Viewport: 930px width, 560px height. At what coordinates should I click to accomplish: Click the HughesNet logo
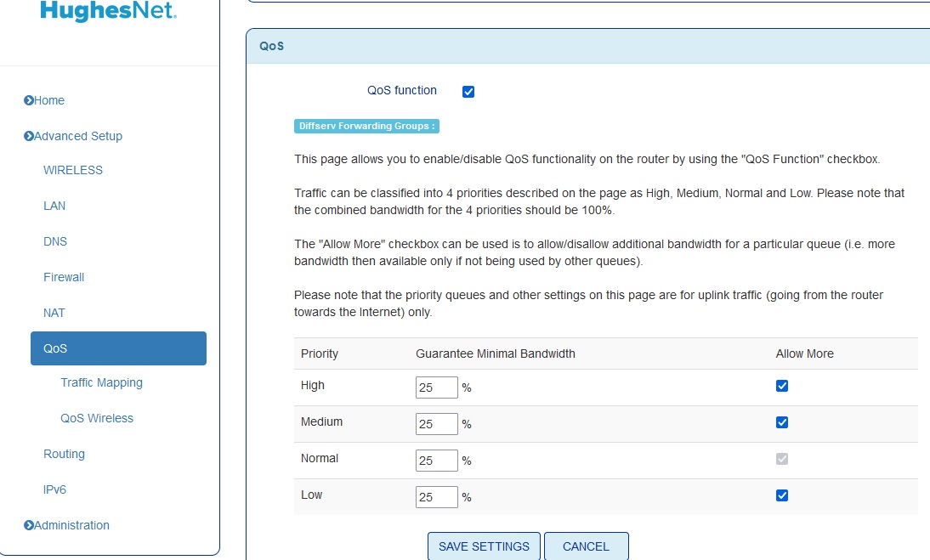coord(108,11)
